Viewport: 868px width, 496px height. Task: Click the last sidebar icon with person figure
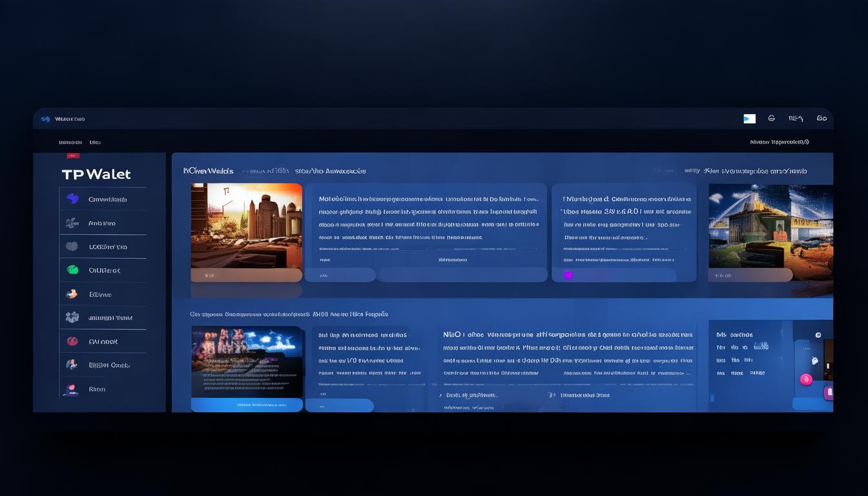(x=71, y=389)
